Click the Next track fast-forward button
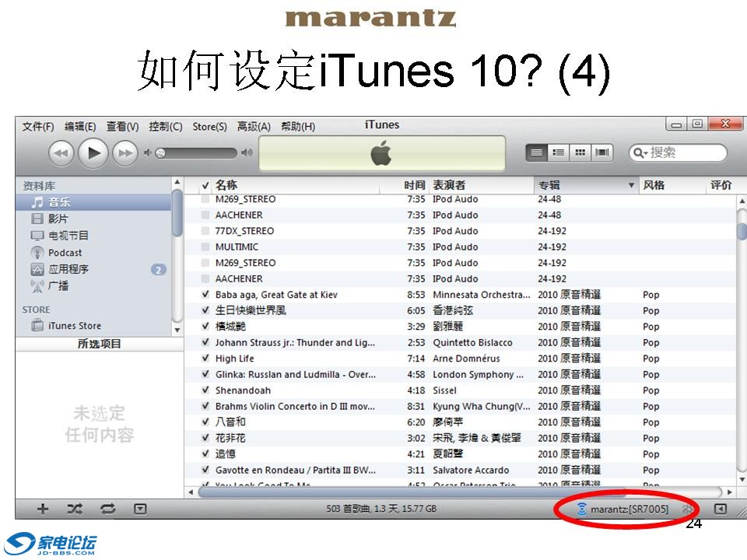This screenshot has height=560, width=747. (x=124, y=153)
